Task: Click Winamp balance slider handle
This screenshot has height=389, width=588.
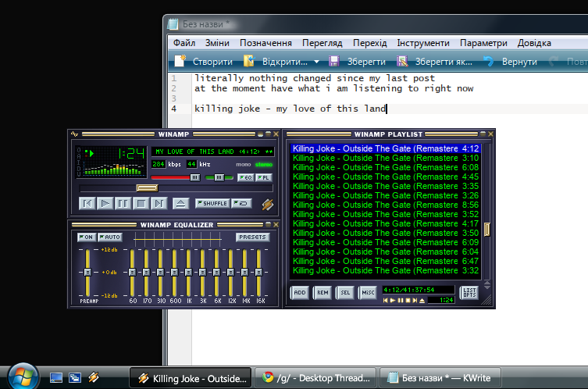Action: point(219,177)
